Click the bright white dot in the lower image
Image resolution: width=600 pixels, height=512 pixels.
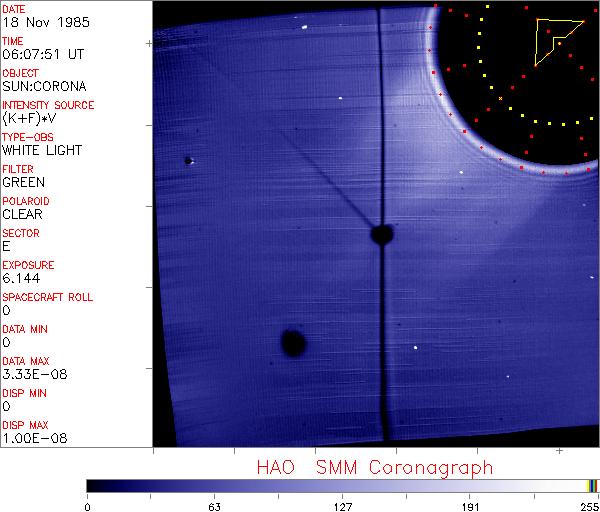(415, 348)
